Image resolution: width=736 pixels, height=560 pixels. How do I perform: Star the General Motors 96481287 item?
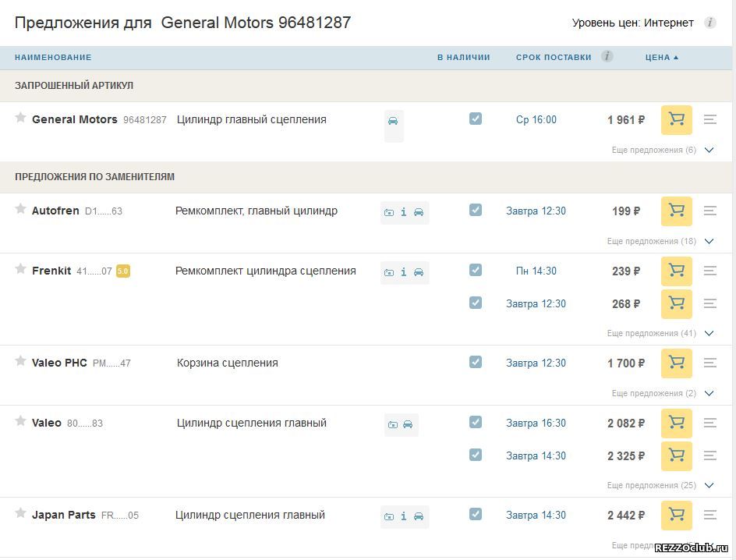(20, 117)
